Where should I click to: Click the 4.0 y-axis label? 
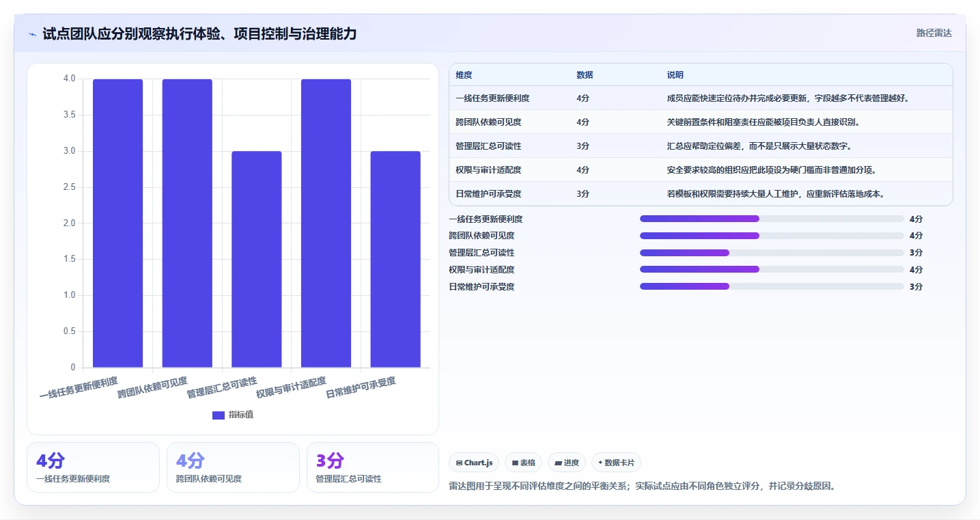pyautogui.click(x=70, y=79)
